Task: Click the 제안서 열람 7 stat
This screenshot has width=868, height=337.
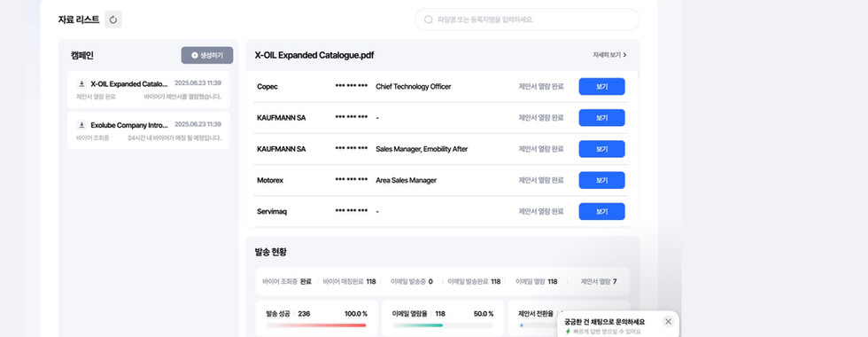Action: (599, 282)
